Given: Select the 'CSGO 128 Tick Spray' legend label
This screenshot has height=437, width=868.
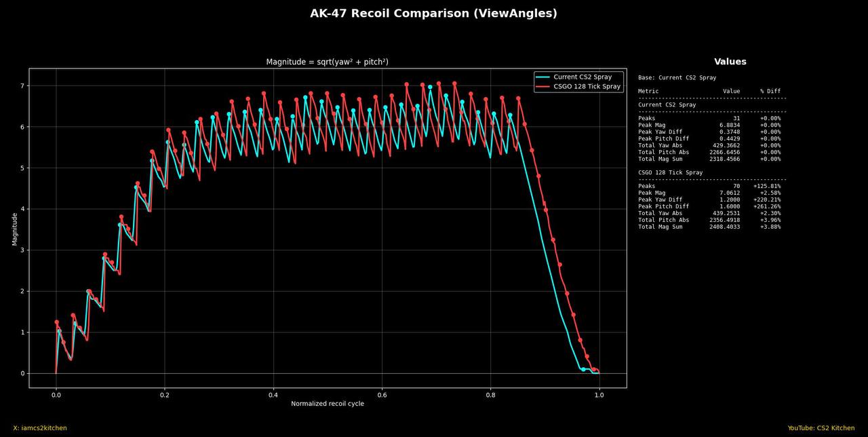Looking at the screenshot, I should [x=587, y=87].
